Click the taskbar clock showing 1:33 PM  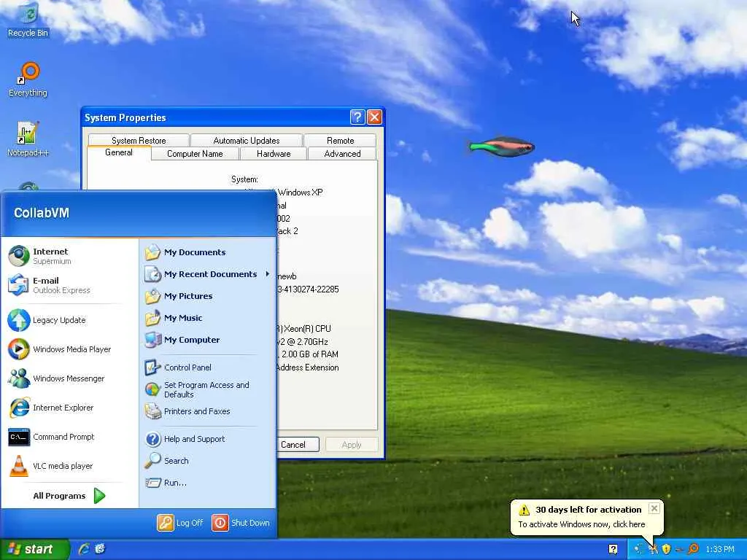tap(720, 550)
